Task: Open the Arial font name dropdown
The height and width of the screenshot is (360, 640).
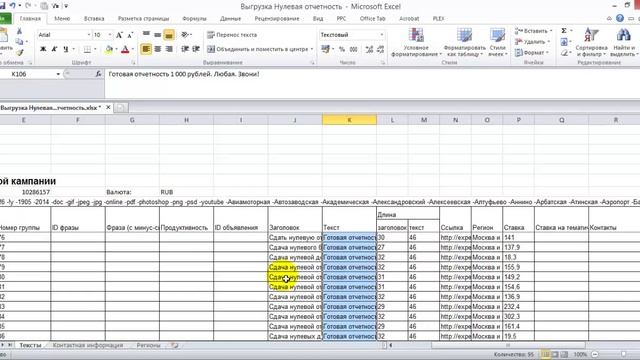Action: 89,35
